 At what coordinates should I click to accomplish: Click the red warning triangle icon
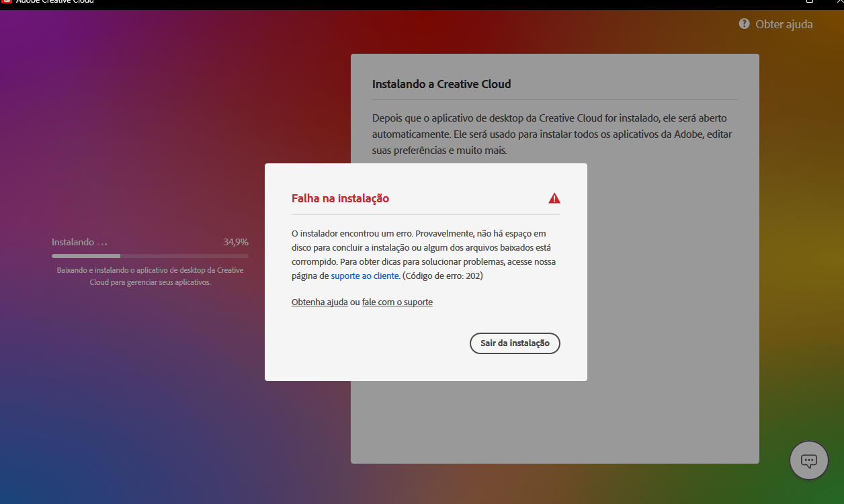[x=554, y=198]
